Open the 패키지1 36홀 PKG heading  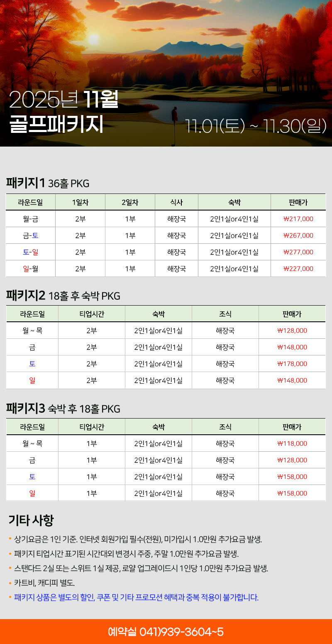[x=48, y=183]
